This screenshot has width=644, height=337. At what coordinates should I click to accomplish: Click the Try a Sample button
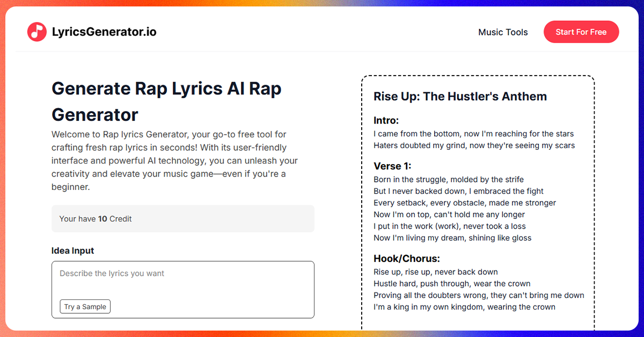85,307
